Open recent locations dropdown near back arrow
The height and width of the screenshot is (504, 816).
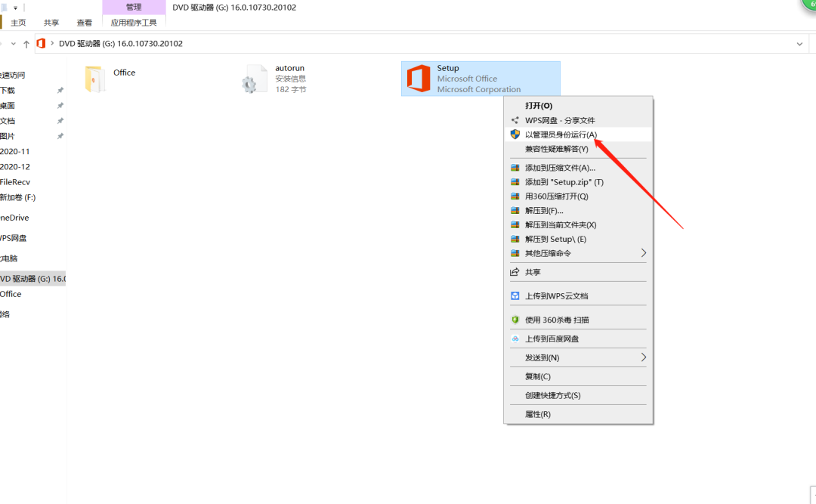[x=14, y=44]
